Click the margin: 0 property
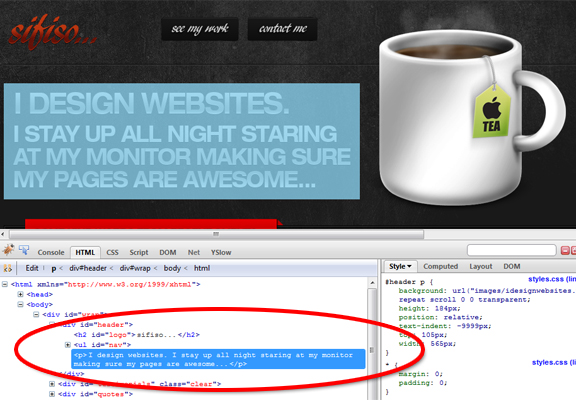The height and width of the screenshot is (400, 576). [421, 374]
